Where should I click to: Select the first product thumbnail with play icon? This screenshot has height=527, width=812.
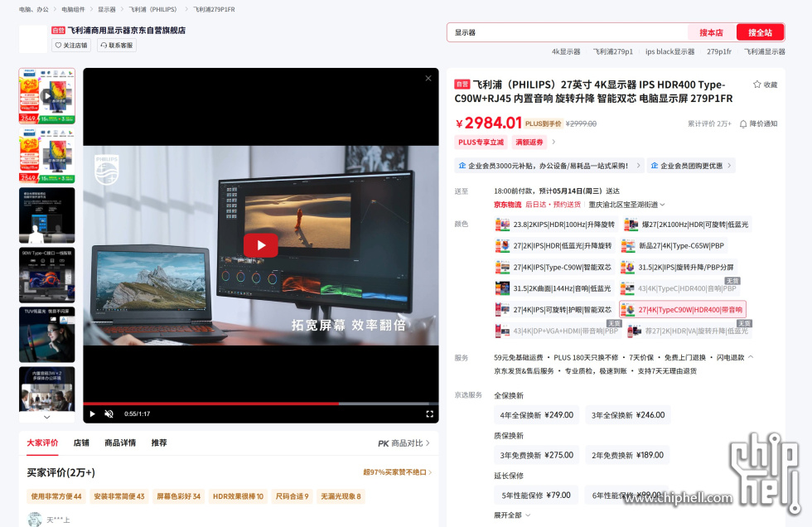47,96
